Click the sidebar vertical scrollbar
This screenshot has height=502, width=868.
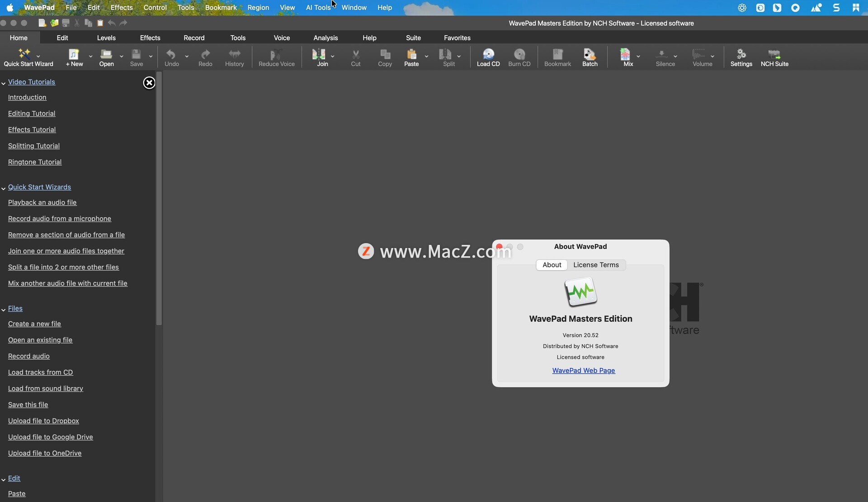click(x=159, y=199)
